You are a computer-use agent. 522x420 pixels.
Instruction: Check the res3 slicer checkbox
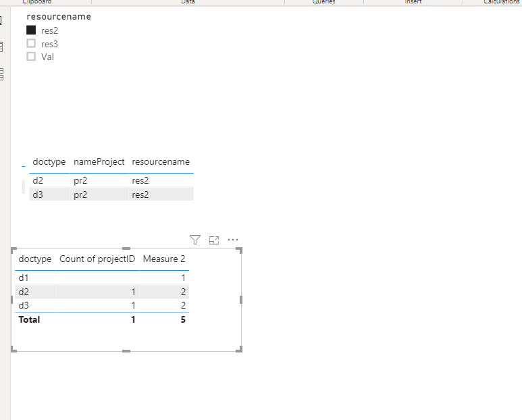[x=31, y=44]
